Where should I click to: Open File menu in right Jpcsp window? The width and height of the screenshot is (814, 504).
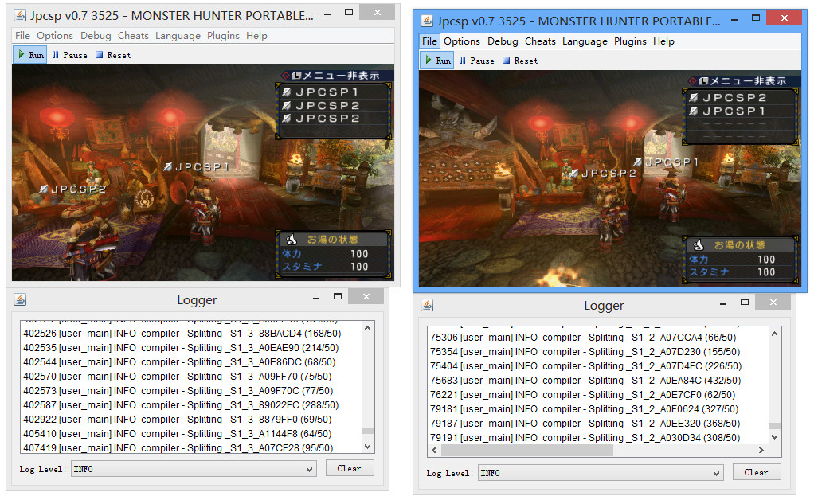point(429,41)
